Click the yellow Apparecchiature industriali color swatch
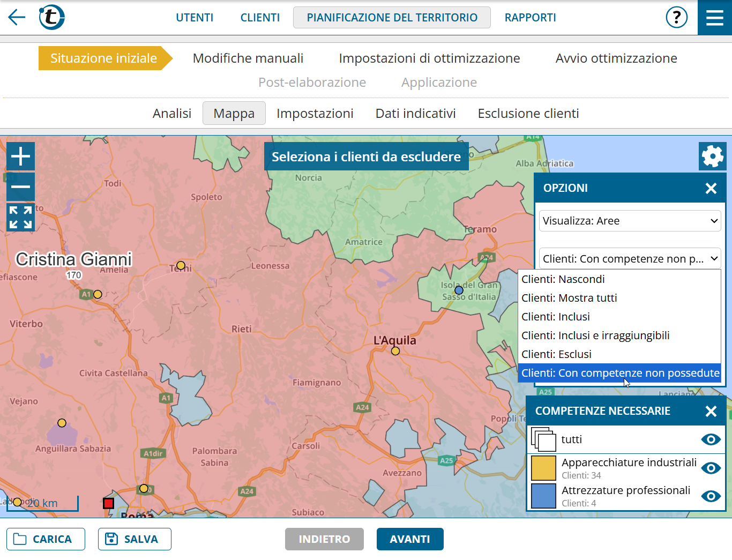This screenshot has height=560, width=732. click(x=543, y=468)
